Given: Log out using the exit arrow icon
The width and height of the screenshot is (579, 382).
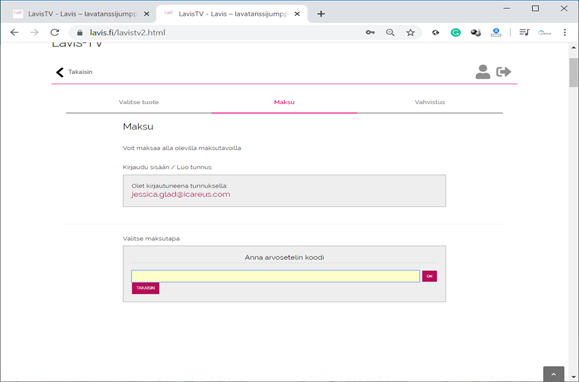Looking at the screenshot, I should coord(503,72).
